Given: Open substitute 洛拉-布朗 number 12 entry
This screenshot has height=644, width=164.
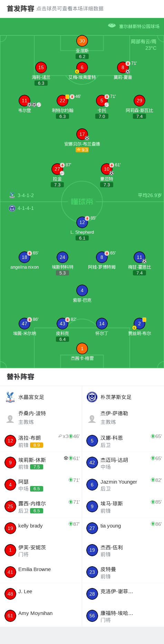Looking at the screenshot, I should [x=41, y=441].
